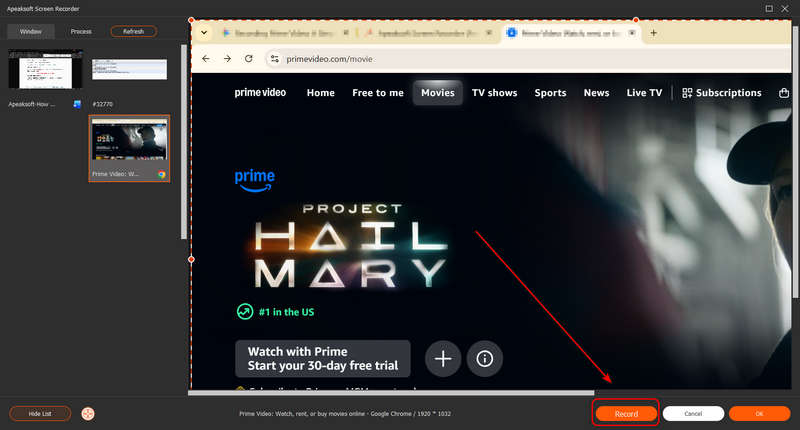Open Free to me in navigation

coord(378,93)
